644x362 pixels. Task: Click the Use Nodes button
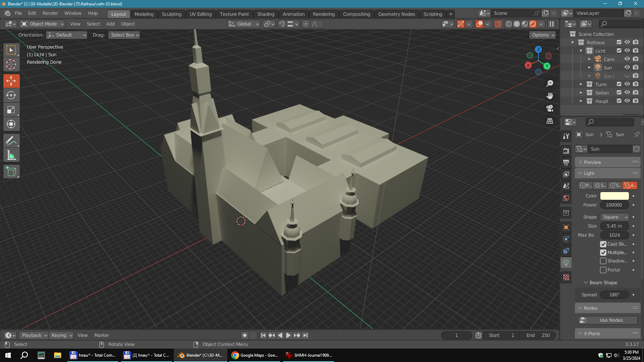(608, 320)
